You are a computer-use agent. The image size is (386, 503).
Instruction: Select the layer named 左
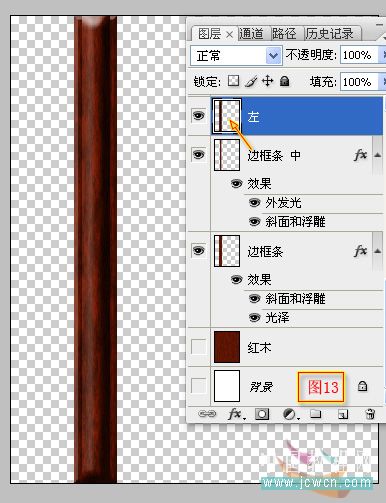253,117
